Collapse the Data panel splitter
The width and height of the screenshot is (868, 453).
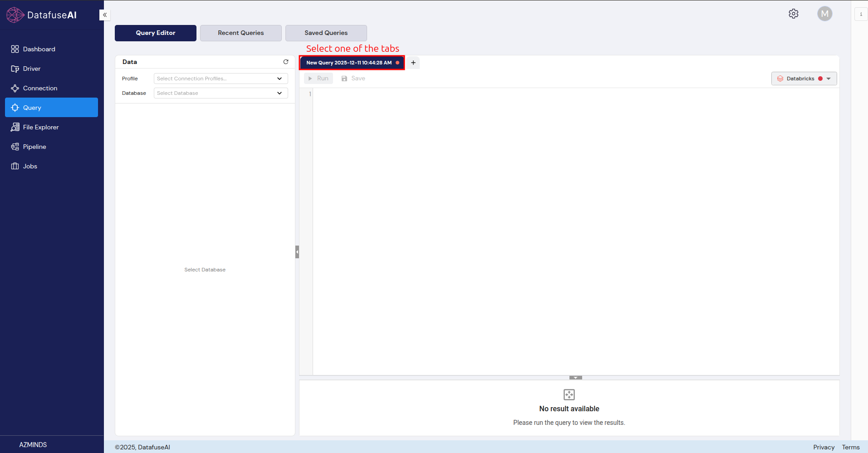pyautogui.click(x=297, y=251)
